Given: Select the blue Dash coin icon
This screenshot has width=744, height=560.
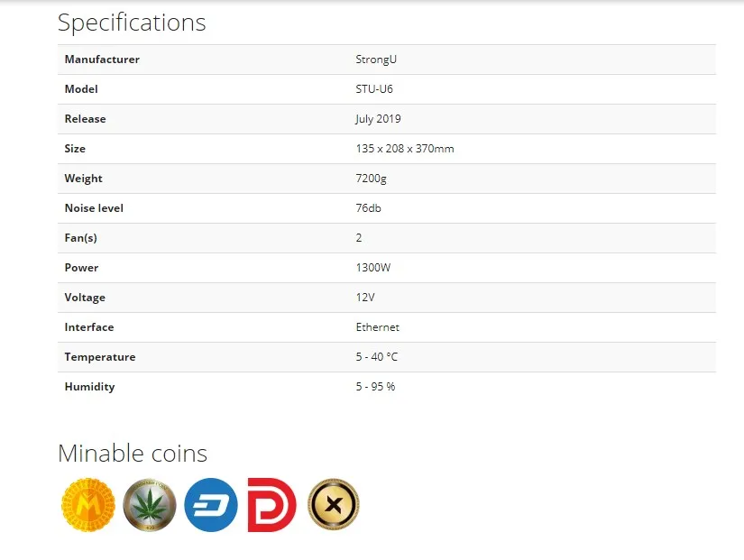Looking at the screenshot, I should coord(211,504).
